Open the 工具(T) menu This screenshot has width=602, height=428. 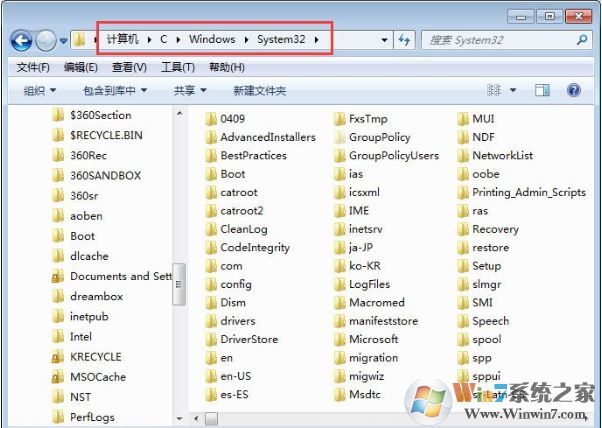[178, 67]
